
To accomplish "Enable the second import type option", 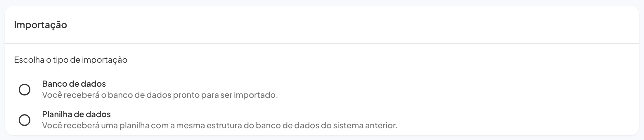I will [25, 120].
